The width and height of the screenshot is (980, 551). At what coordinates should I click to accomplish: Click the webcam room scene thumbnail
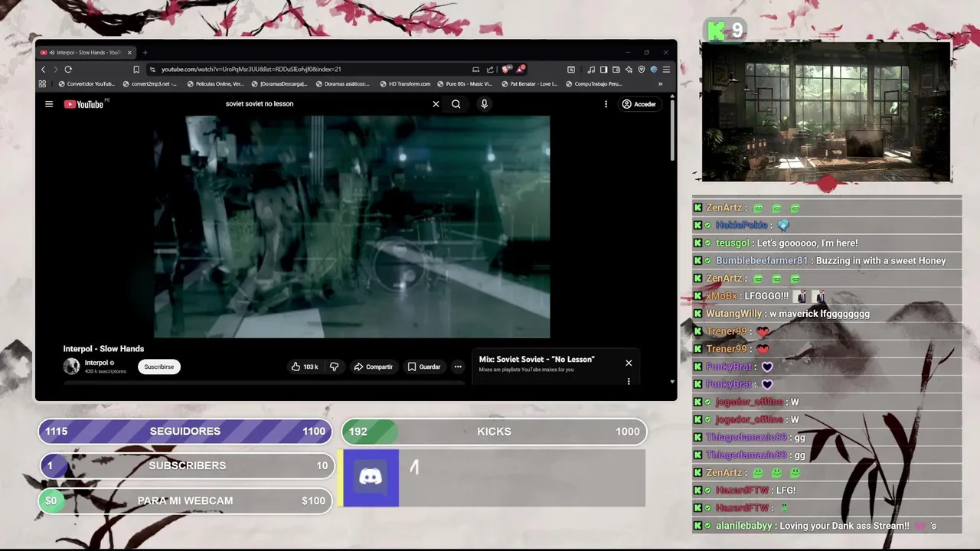[x=826, y=112]
